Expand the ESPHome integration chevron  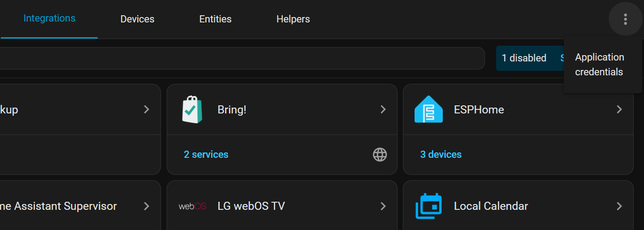pos(619,109)
